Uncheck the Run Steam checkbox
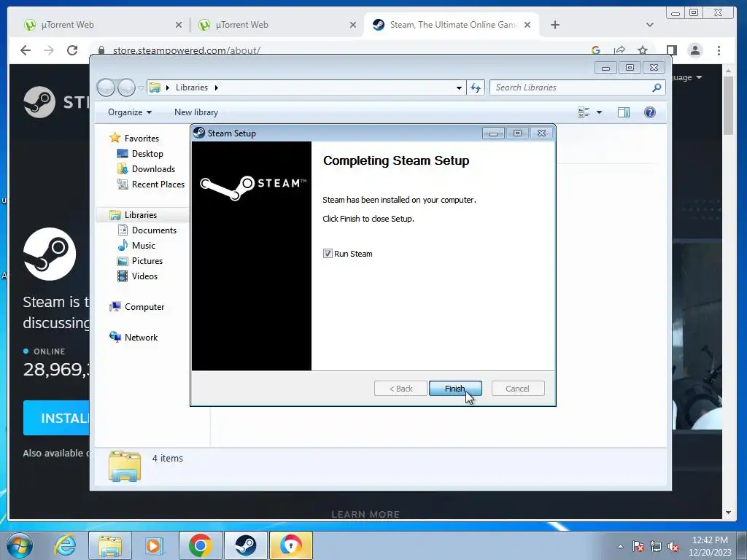This screenshot has width=747, height=560. (x=328, y=254)
